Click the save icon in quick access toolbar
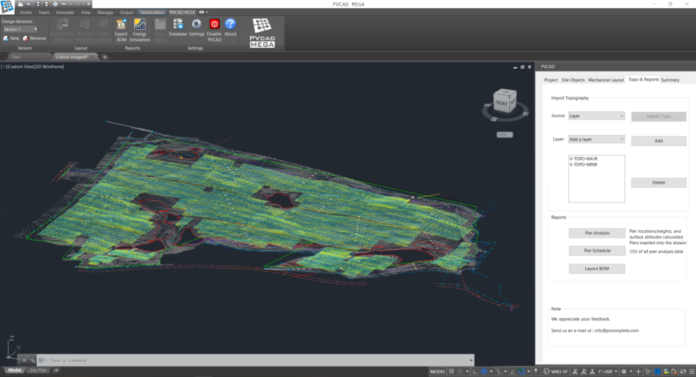 click(38, 4)
